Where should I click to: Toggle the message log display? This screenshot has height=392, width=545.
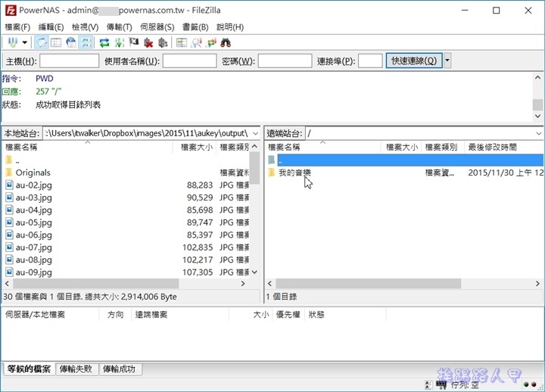click(42, 42)
